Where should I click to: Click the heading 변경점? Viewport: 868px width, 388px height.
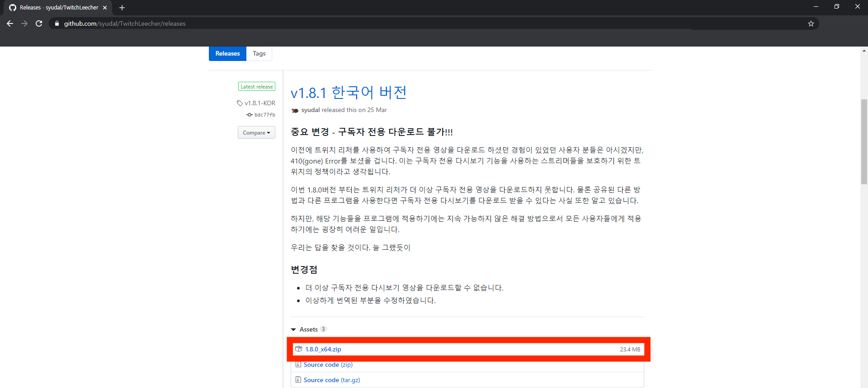304,270
